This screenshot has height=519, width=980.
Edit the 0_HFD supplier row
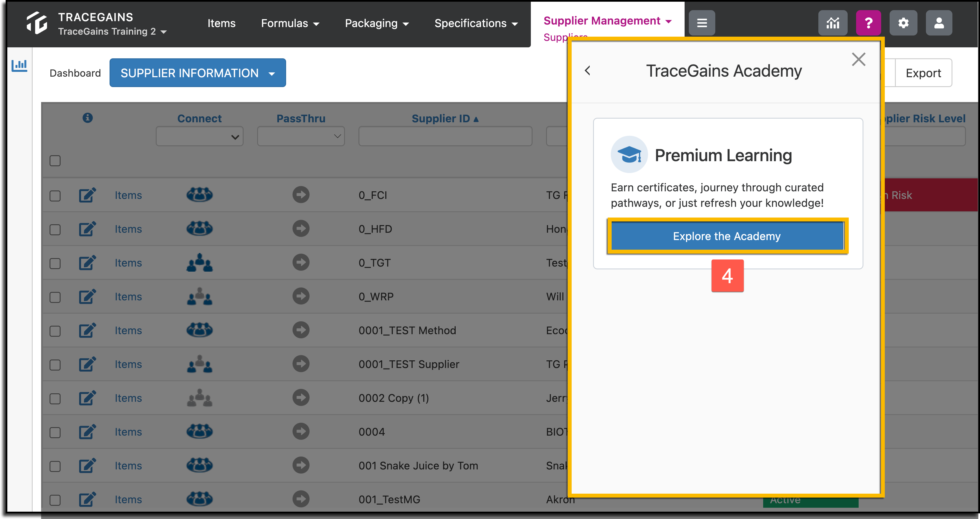click(88, 229)
